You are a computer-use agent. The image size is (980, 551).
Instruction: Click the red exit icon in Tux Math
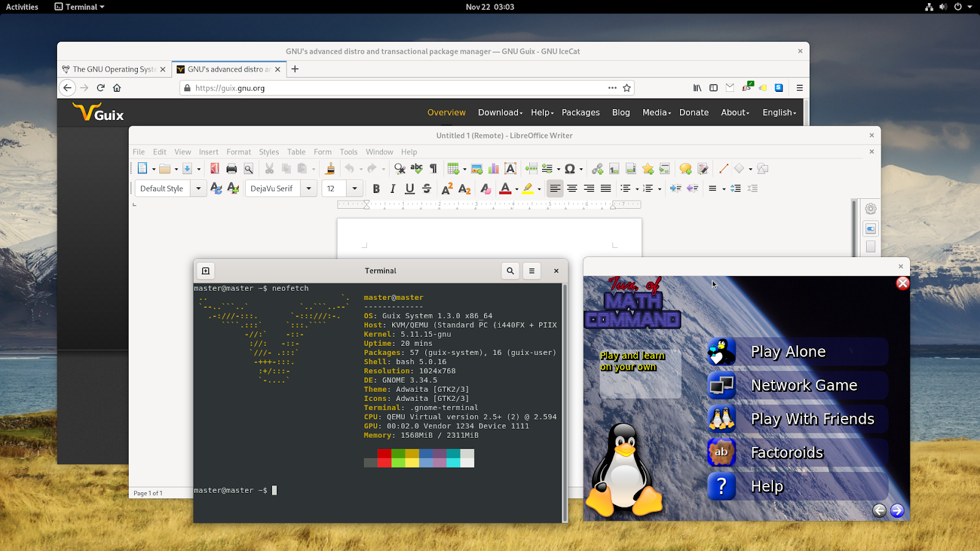(x=903, y=283)
